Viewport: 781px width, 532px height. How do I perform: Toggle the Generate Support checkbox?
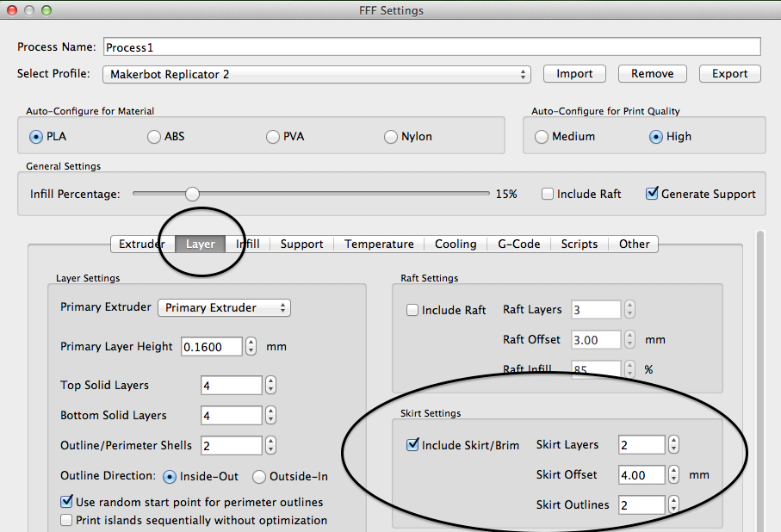(x=652, y=194)
